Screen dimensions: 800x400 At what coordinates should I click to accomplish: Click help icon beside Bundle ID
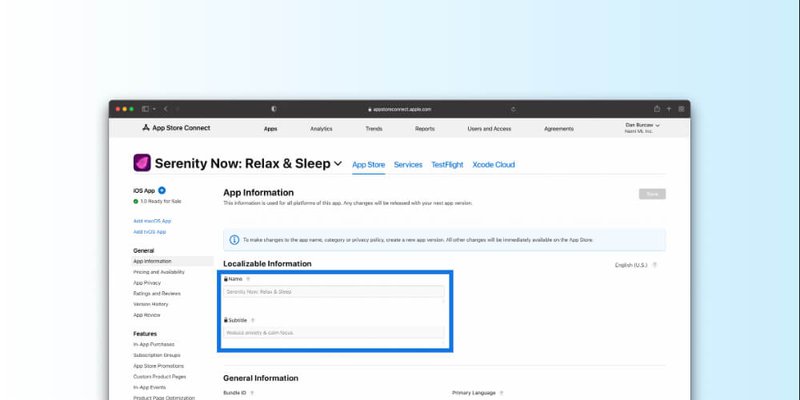click(252, 393)
